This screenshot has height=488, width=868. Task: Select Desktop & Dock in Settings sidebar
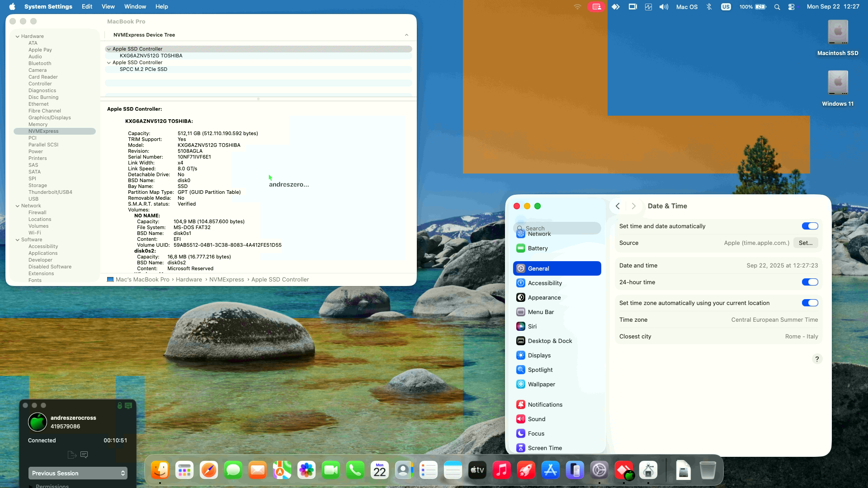coord(557,341)
